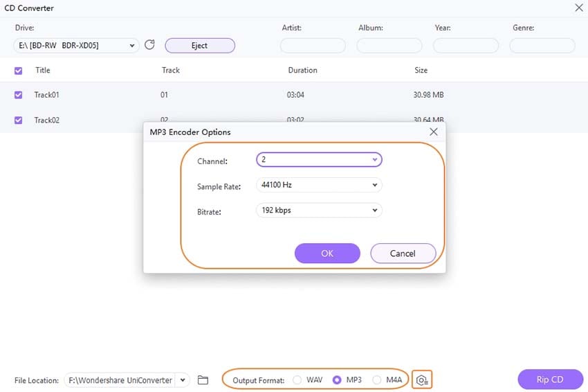The height and width of the screenshot is (392, 588).
Task: Confirm encoder options with OK
Action: pyautogui.click(x=327, y=253)
